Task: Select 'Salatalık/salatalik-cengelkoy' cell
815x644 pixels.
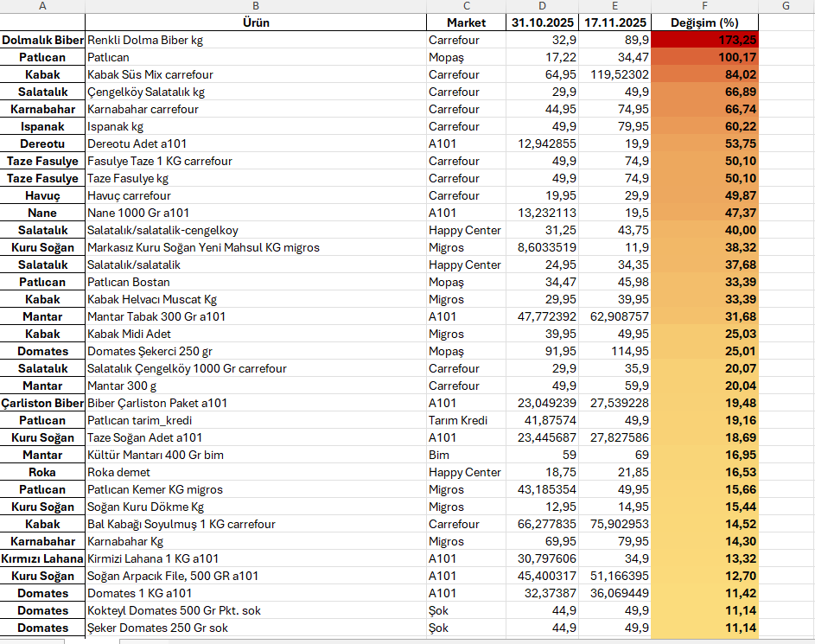Action: click(256, 230)
